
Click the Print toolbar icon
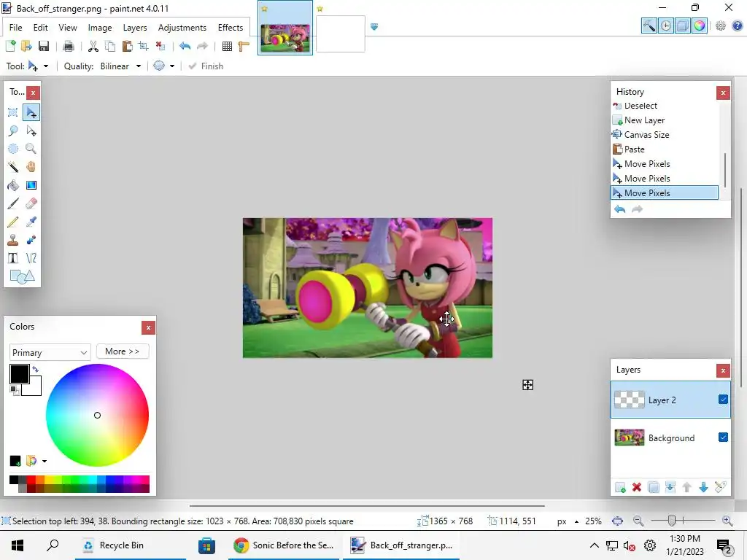pyautogui.click(x=68, y=46)
